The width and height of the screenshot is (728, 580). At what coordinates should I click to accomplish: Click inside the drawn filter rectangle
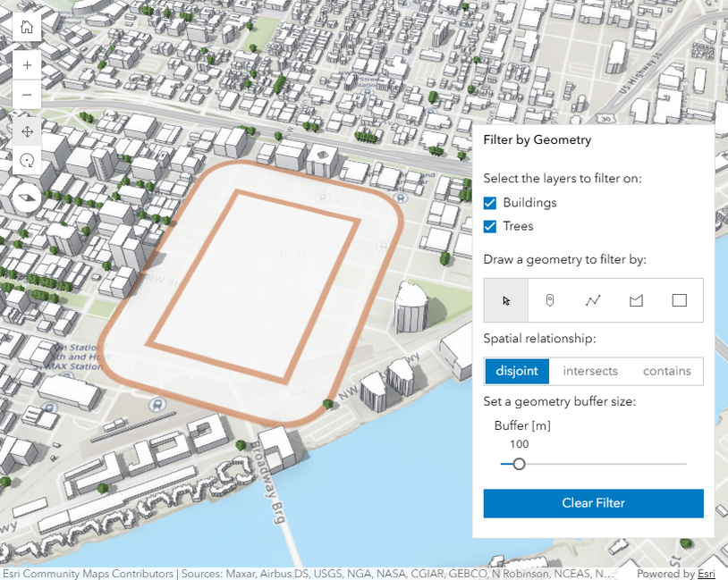(x=255, y=286)
